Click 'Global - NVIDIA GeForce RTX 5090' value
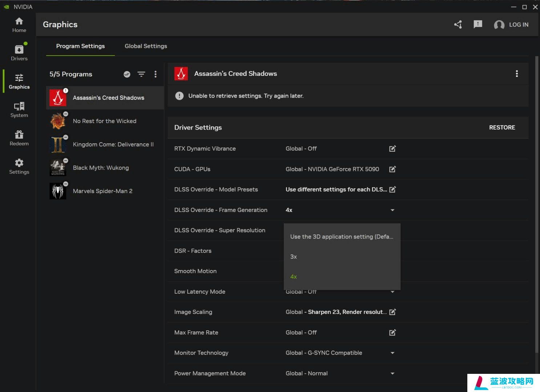 tap(332, 169)
